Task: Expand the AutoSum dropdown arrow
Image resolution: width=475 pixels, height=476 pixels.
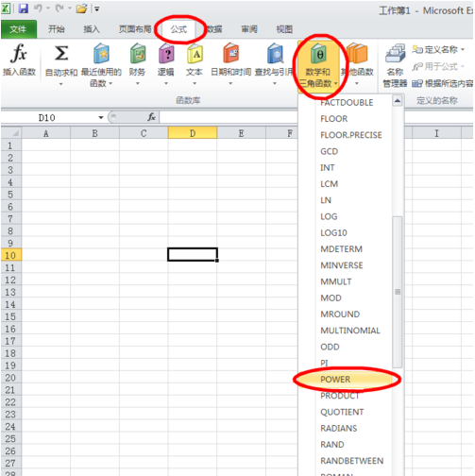Action: [x=61, y=84]
